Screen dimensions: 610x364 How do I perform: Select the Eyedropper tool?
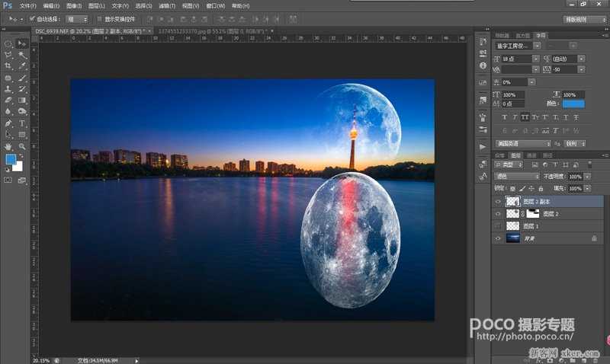pos(22,66)
